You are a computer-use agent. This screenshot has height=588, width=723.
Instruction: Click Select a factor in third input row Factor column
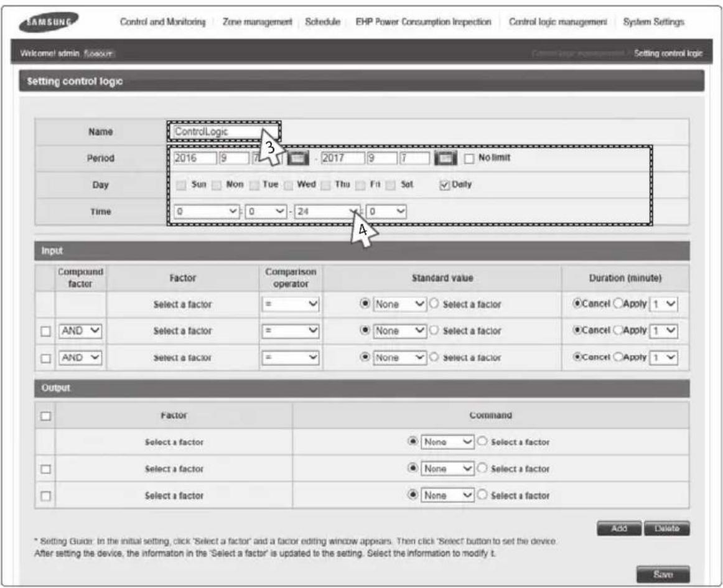[x=182, y=358]
